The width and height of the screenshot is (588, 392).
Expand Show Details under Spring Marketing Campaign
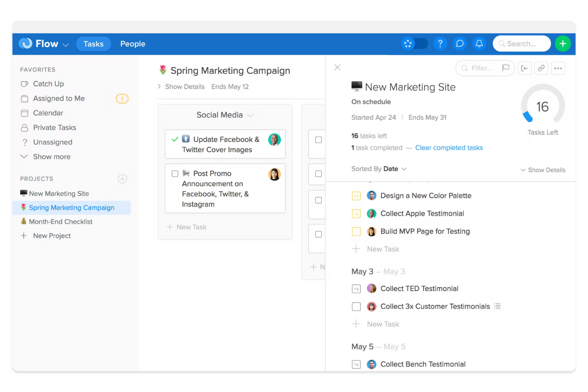pos(181,87)
